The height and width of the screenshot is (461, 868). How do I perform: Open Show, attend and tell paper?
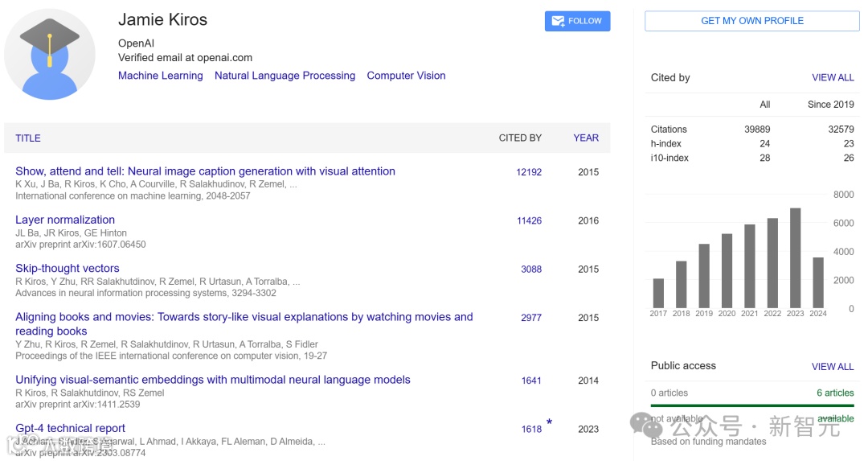pos(205,171)
